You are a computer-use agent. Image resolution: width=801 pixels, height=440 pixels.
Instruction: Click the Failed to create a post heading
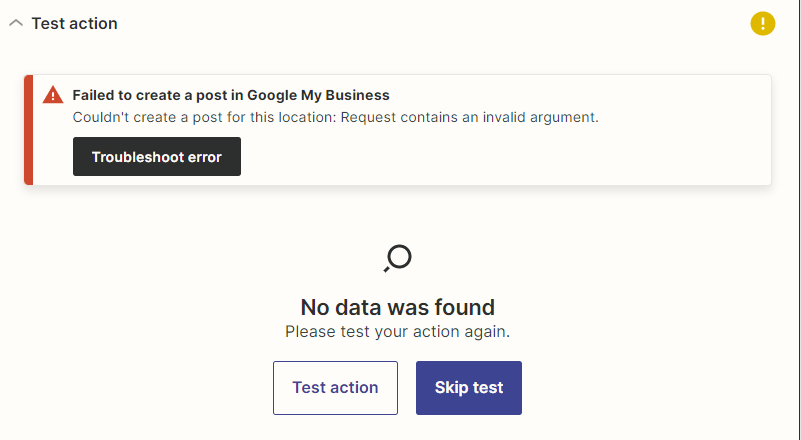pyautogui.click(x=231, y=95)
